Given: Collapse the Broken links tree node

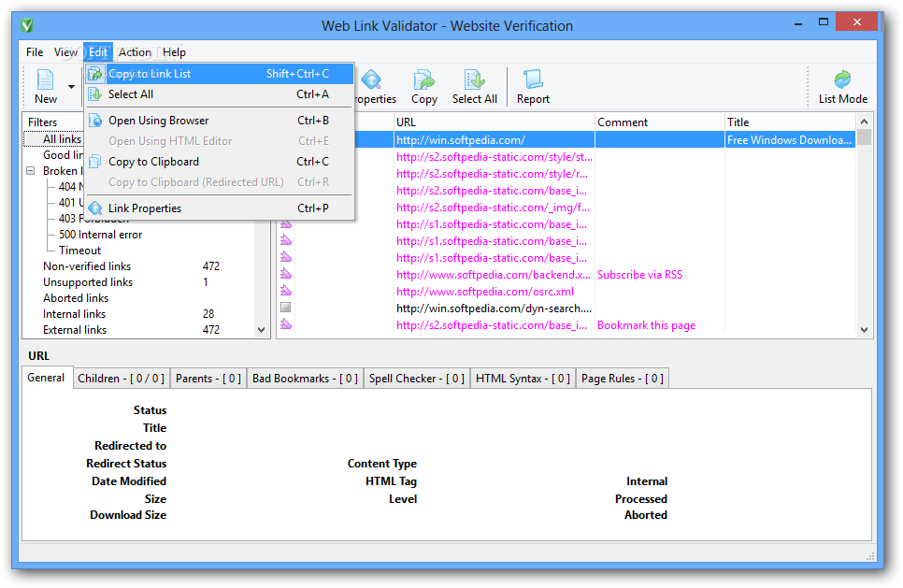Looking at the screenshot, I should (31, 171).
